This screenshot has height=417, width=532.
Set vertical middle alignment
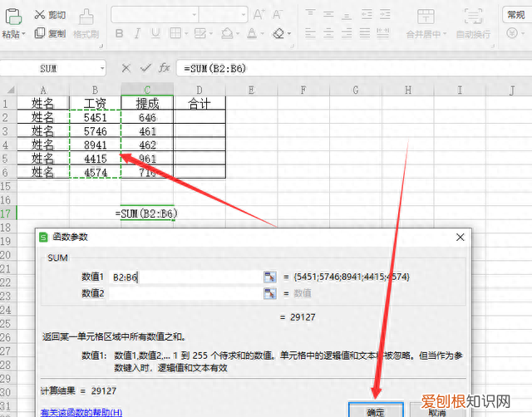[328, 14]
